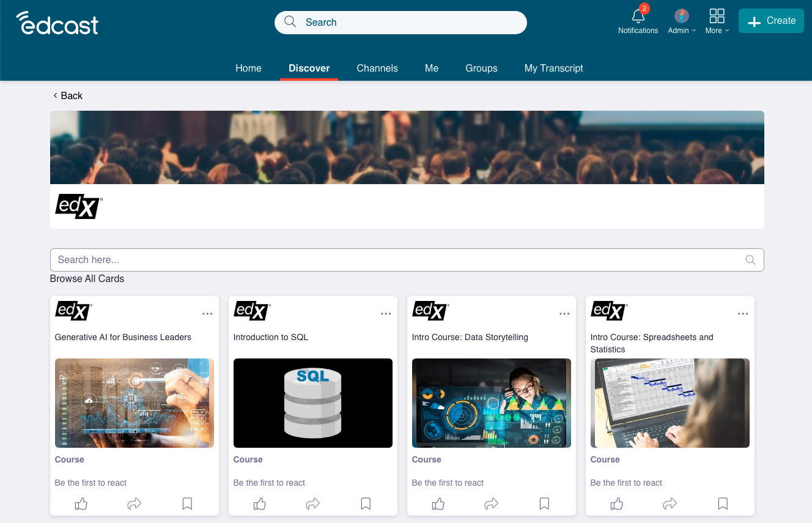Bookmark the Intro Course: Spreadsheets and Statistics

pyautogui.click(x=722, y=503)
